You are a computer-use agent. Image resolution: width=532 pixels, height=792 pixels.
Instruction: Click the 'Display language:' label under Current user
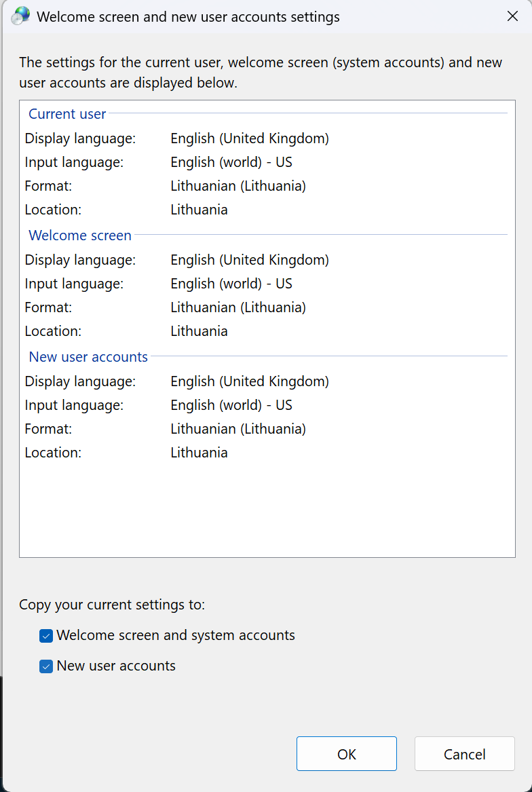pos(80,138)
